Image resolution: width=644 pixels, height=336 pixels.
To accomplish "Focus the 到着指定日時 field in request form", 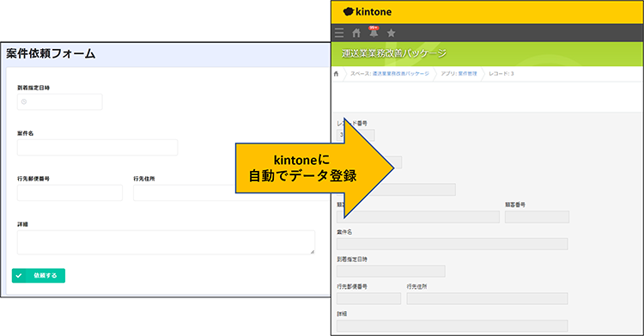I will pos(59,101).
